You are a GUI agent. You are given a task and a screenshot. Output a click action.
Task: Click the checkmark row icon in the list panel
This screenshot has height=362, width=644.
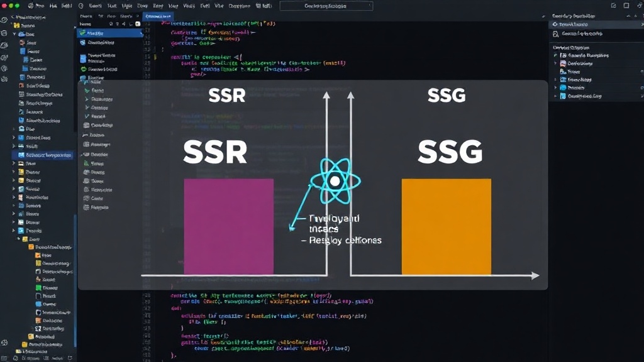pos(87,116)
